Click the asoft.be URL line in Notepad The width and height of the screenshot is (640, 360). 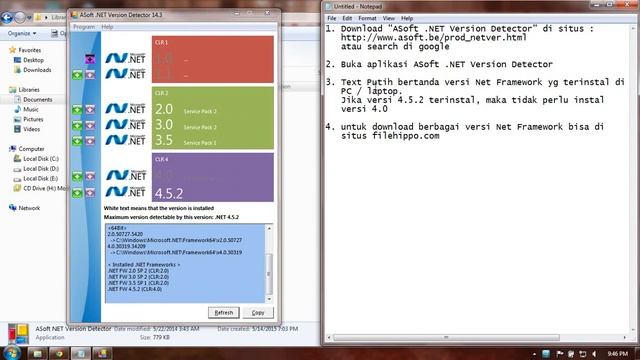433,38
